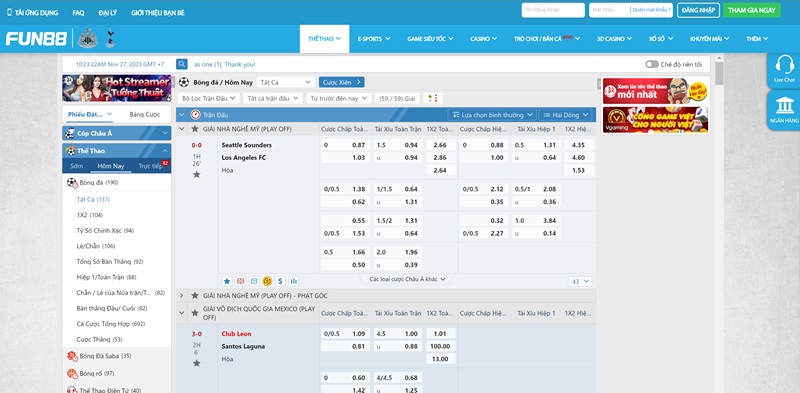Open Bộ Lọc Trận Đấu filter dropdown

click(209, 98)
